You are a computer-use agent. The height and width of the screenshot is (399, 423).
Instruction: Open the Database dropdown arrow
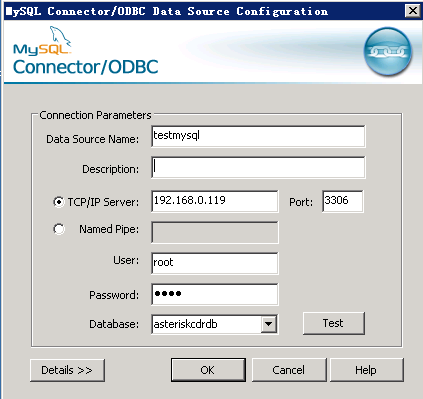pyautogui.click(x=269, y=324)
